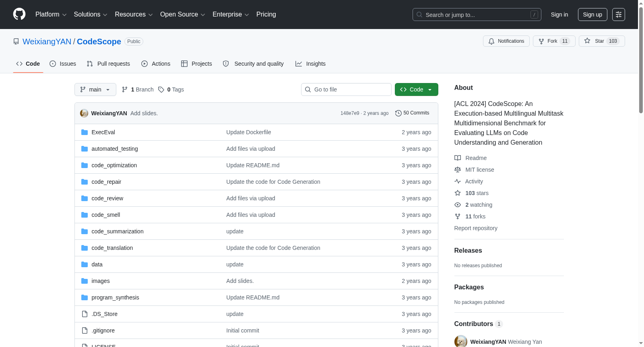Click the Go to file input

coord(346,89)
